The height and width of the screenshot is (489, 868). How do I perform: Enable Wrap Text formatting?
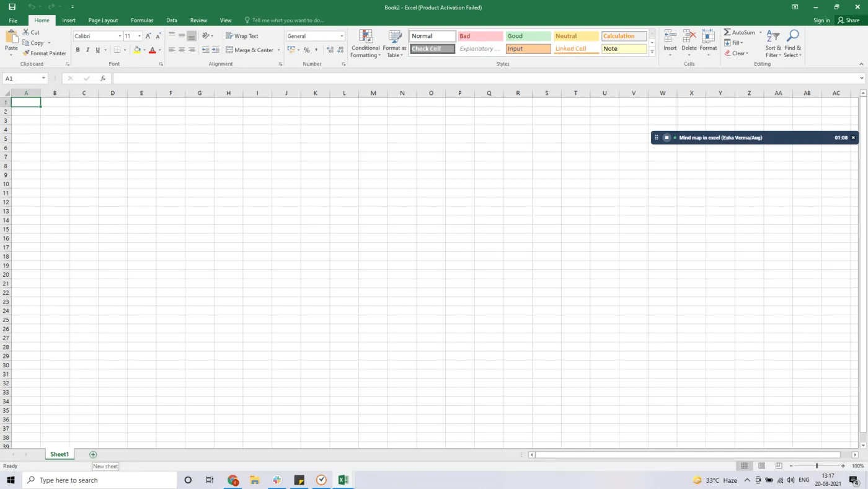(242, 35)
